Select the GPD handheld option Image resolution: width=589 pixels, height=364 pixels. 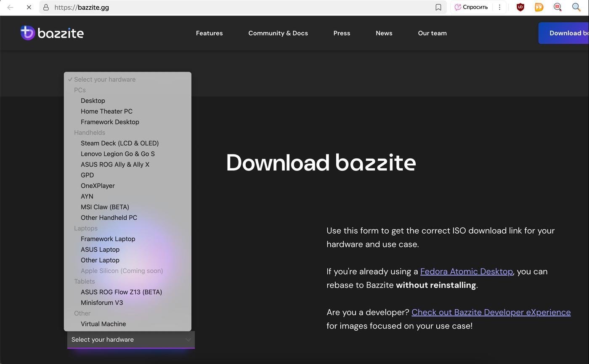pos(127,175)
